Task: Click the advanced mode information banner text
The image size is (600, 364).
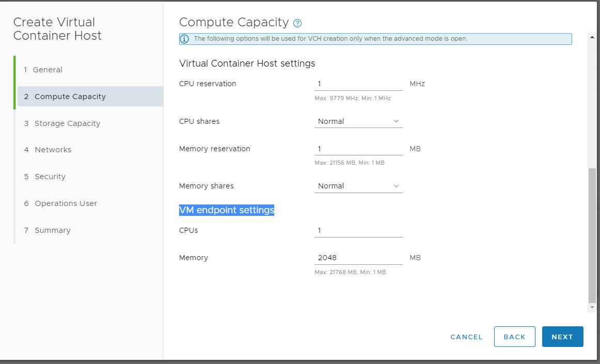Action: [x=330, y=39]
